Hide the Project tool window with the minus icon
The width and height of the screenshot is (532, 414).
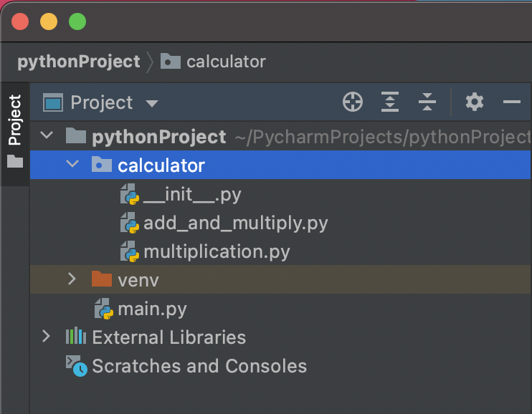(512, 102)
